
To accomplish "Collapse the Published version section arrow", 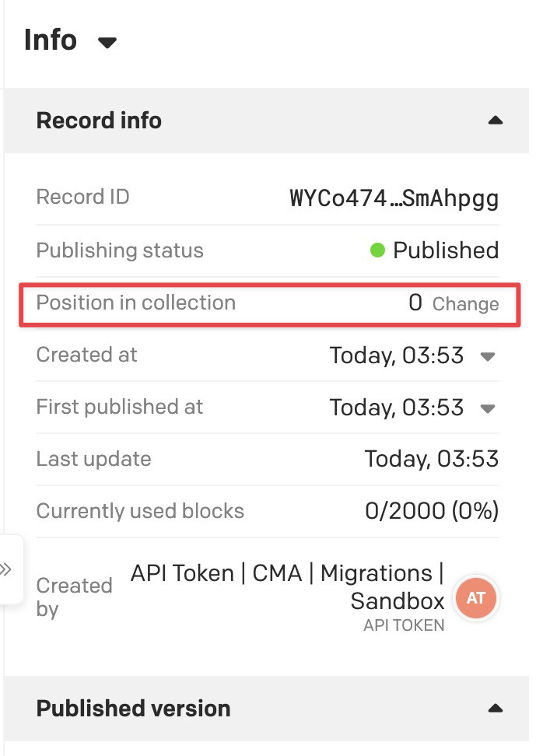I will click(x=495, y=709).
